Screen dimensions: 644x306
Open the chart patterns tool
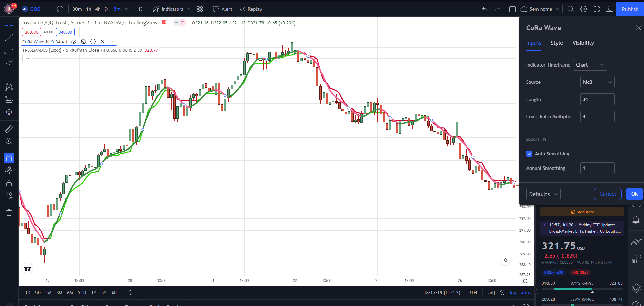point(9,87)
